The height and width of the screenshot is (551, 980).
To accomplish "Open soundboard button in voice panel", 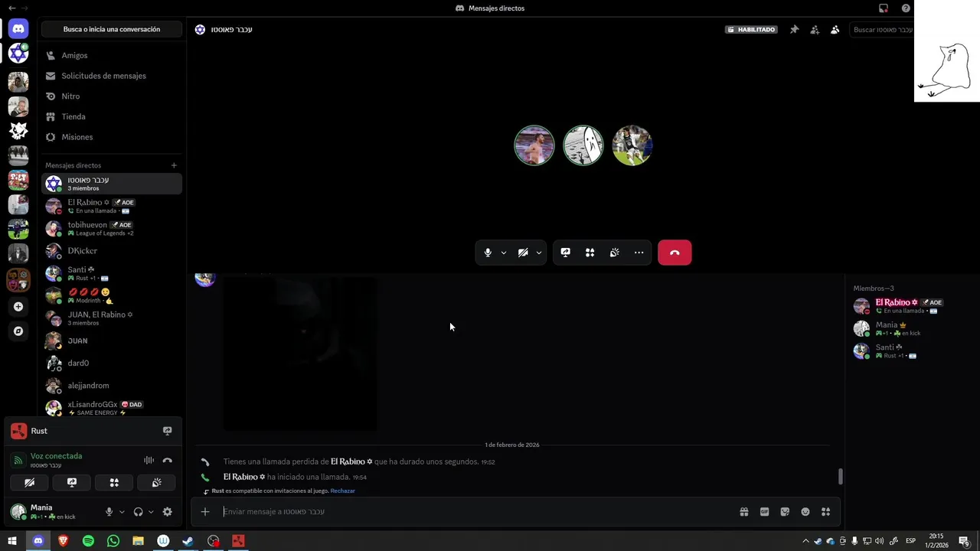I will [x=156, y=483].
